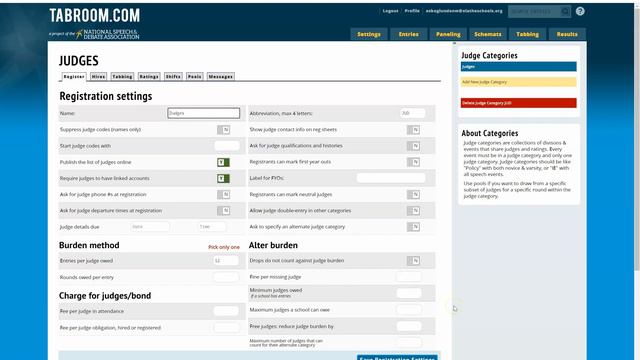Click the Start judge codes with field
Image resolution: width=640 pixels, height=360 pixels.
[x=227, y=146]
